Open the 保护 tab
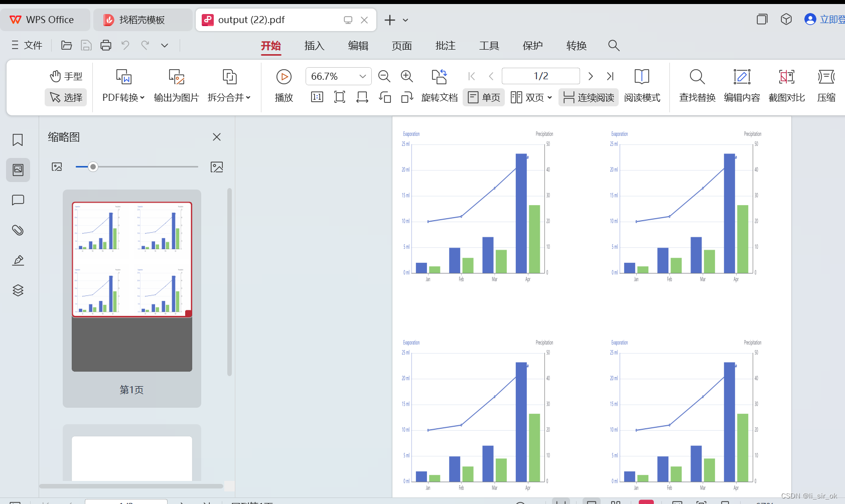Image resolution: width=845 pixels, height=504 pixels. click(x=533, y=46)
